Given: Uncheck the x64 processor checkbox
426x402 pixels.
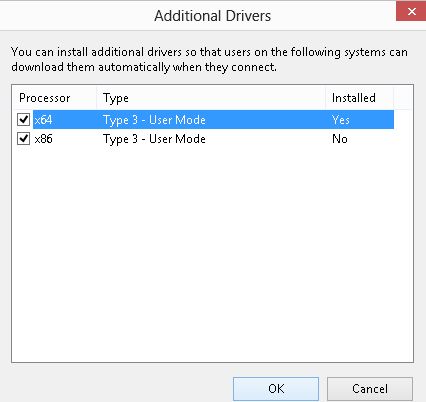Looking at the screenshot, I should click(x=24, y=119).
